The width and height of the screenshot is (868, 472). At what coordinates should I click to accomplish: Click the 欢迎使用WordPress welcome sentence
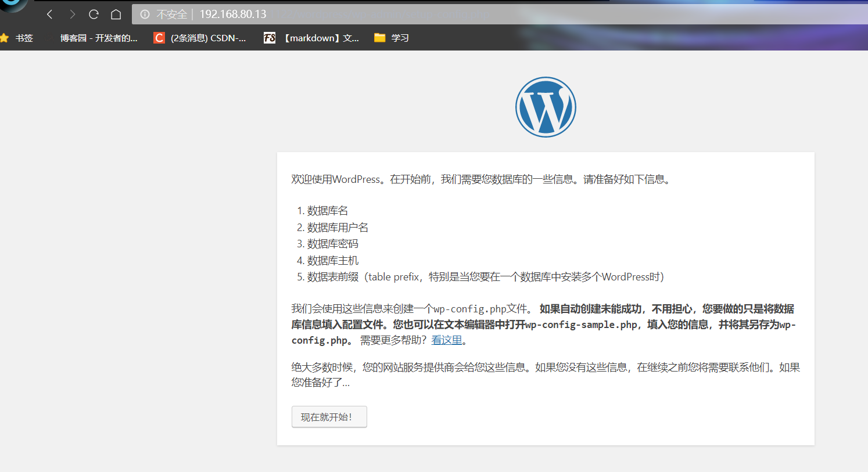click(482, 179)
